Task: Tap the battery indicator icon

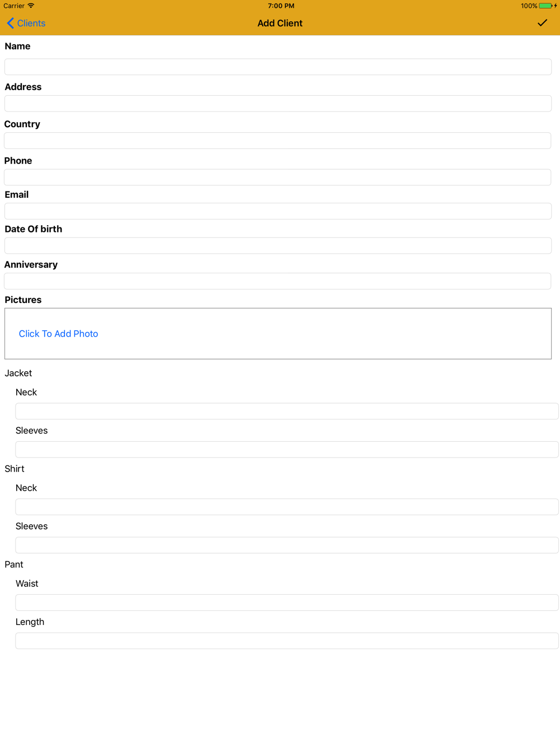Action: (x=545, y=6)
